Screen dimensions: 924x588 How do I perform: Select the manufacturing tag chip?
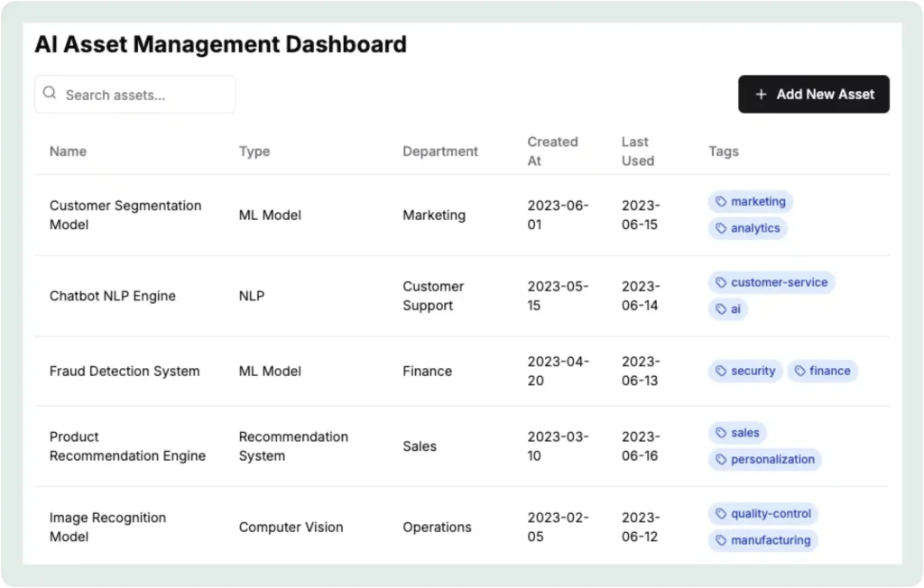point(762,540)
